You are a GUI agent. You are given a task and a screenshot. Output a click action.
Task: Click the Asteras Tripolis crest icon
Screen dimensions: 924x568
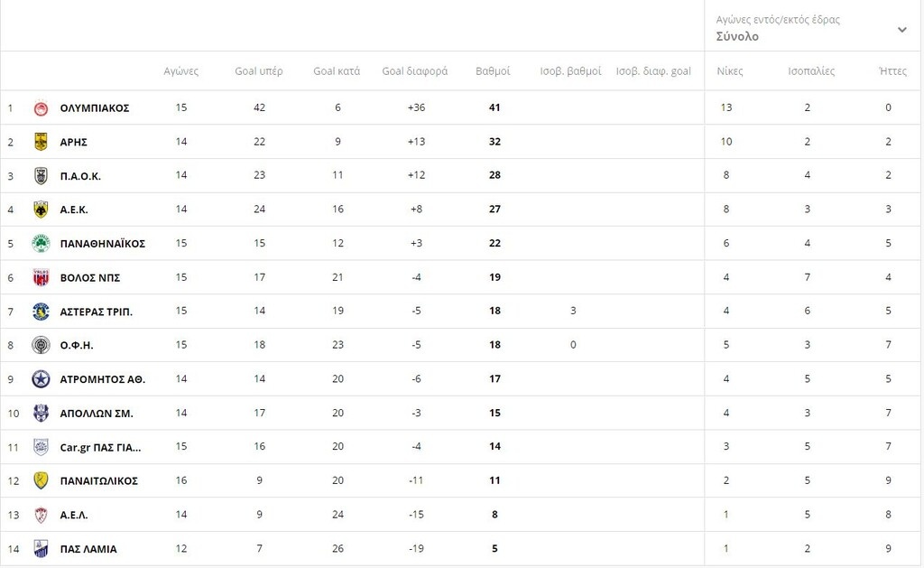[41, 312]
